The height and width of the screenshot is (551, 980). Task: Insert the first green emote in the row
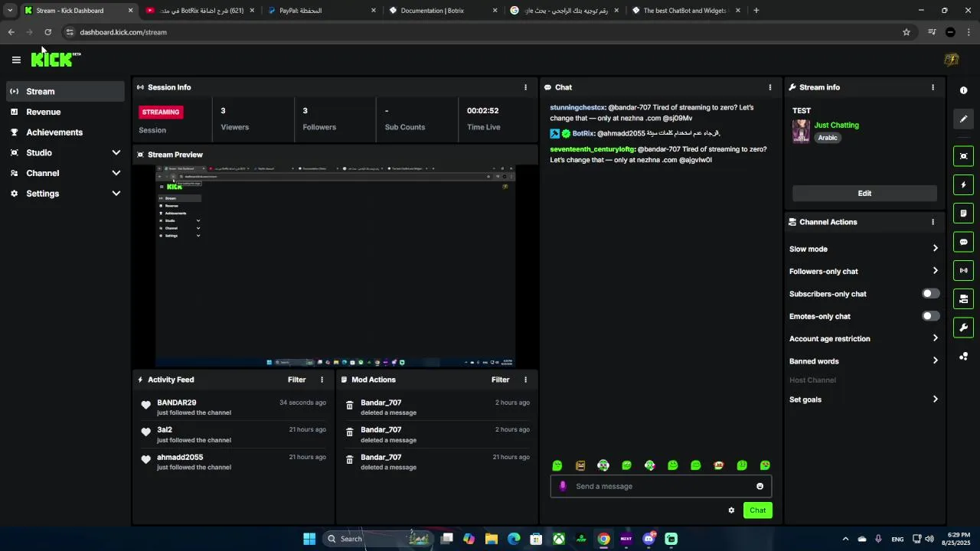(x=557, y=465)
